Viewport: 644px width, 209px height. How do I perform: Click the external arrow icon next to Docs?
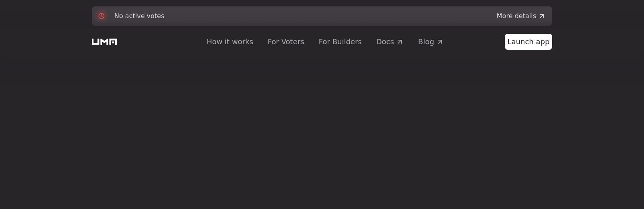click(400, 42)
